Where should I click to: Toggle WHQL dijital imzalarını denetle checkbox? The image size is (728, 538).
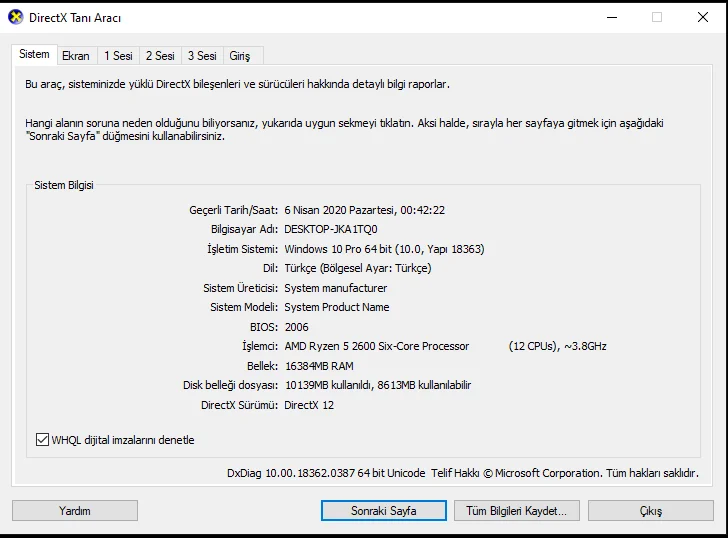[x=42, y=440]
